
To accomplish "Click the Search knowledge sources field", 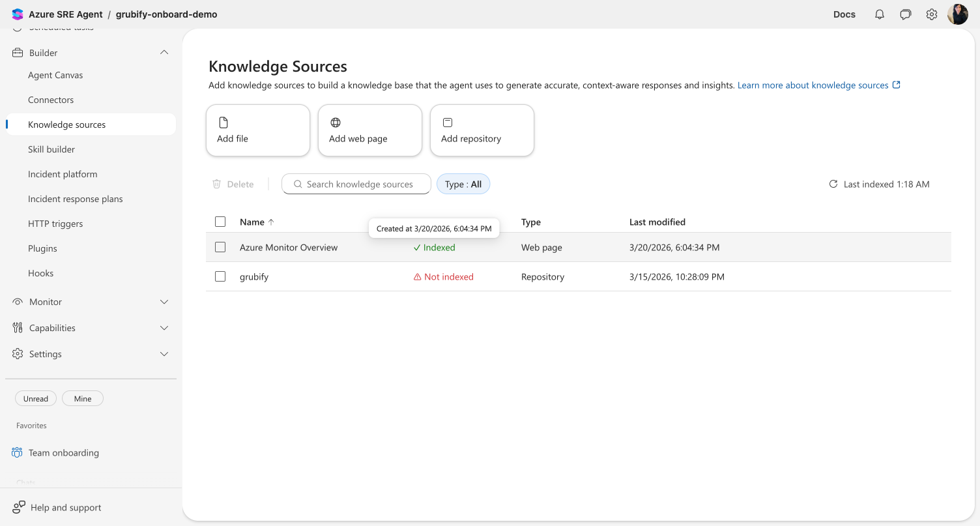I will click(x=356, y=184).
